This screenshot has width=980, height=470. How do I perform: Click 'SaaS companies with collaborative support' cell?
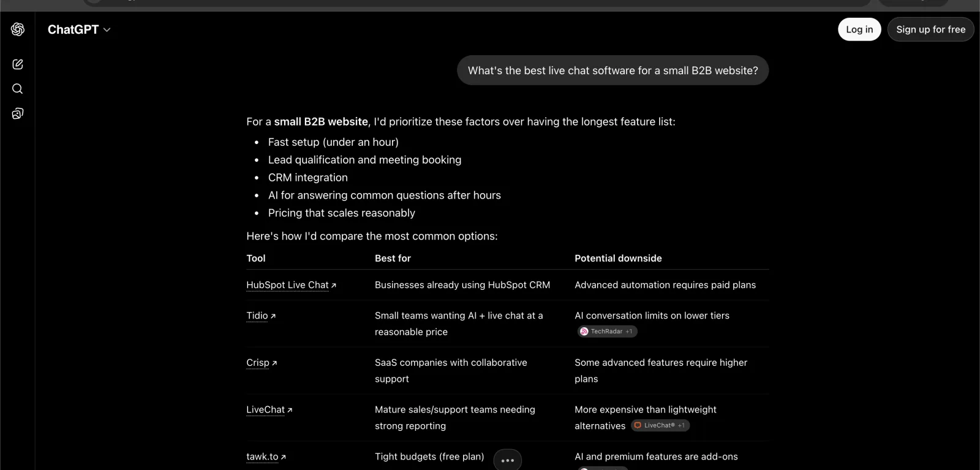click(x=451, y=371)
